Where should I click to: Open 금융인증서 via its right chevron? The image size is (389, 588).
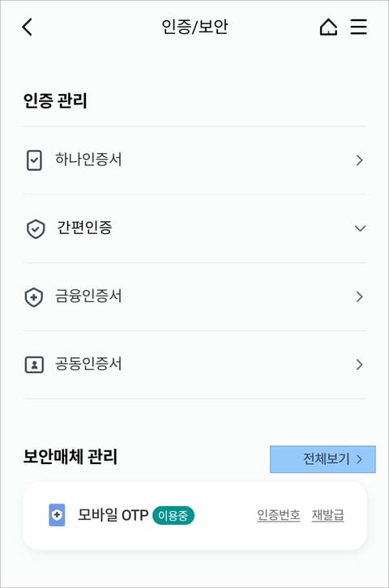click(359, 296)
